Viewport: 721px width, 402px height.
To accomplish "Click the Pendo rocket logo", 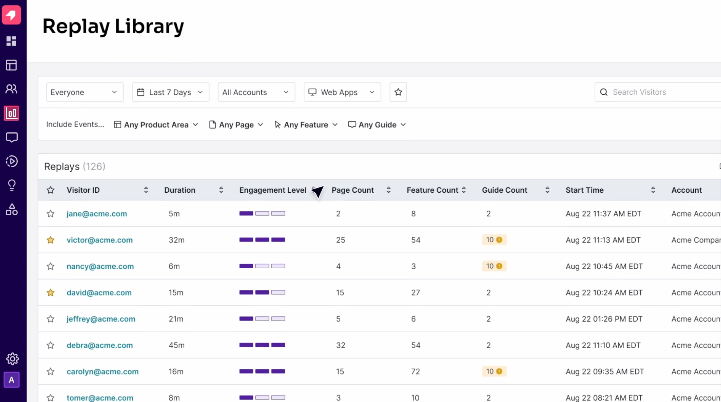I will pos(12,17).
